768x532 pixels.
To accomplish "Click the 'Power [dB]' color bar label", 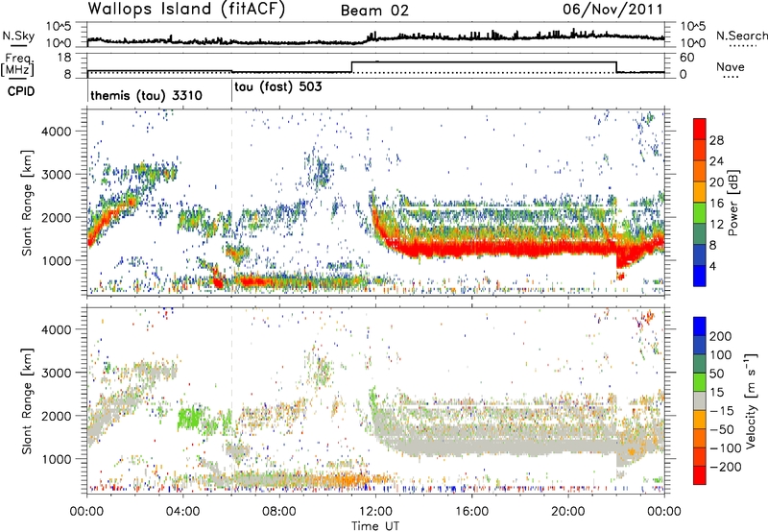I will click(732, 203).
